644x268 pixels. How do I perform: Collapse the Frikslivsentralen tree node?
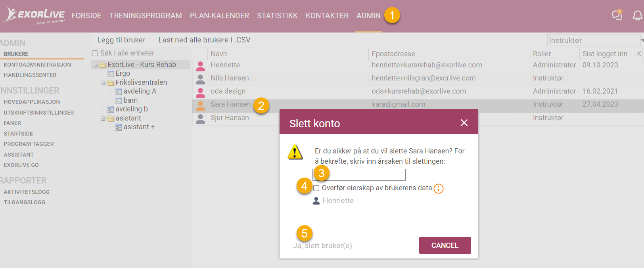(103, 83)
